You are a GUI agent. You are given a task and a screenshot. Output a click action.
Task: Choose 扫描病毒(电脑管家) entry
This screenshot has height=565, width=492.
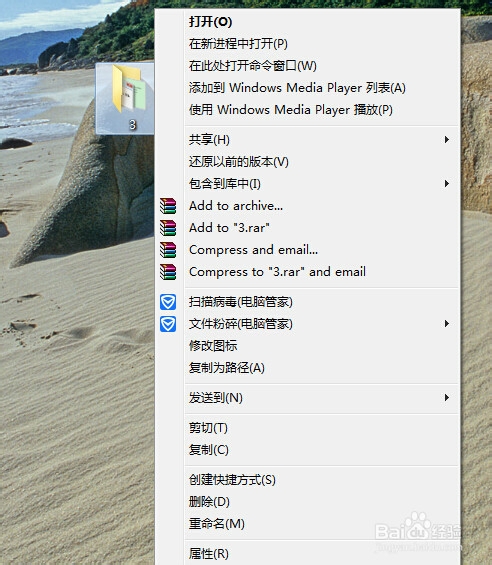[308, 302]
